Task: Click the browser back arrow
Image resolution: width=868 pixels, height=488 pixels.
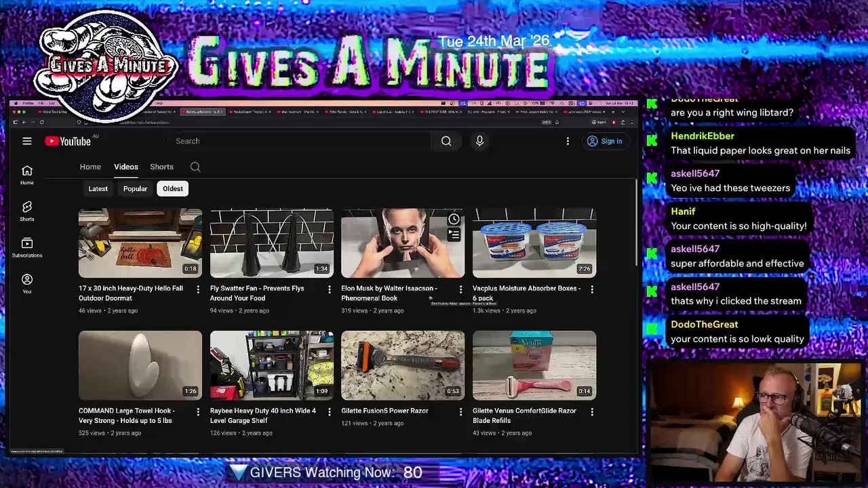Action: click(24, 122)
